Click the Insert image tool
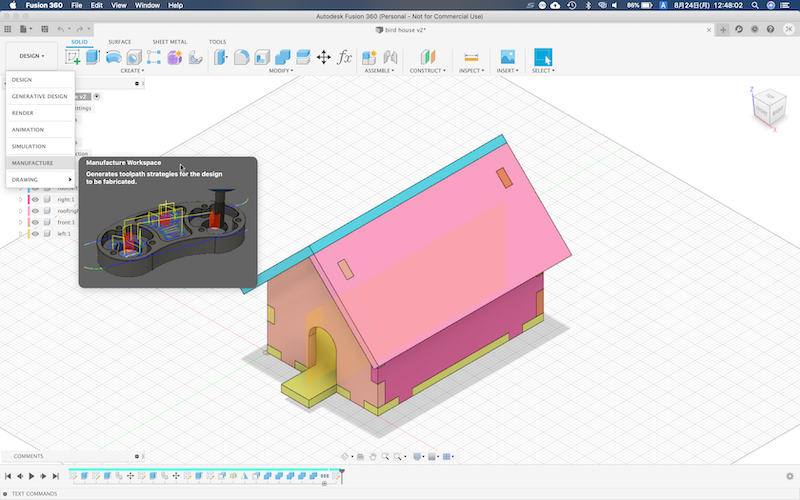The height and width of the screenshot is (500, 800). pyautogui.click(x=507, y=57)
